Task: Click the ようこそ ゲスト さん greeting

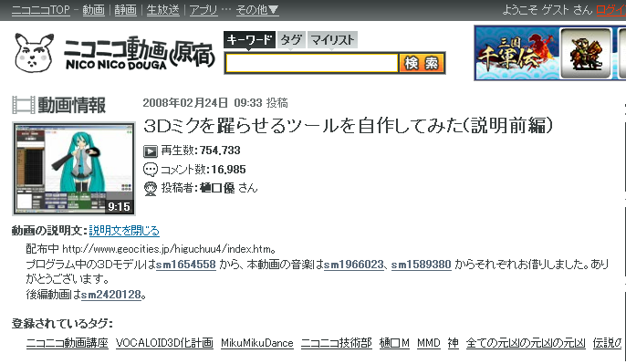Action: pos(547,9)
